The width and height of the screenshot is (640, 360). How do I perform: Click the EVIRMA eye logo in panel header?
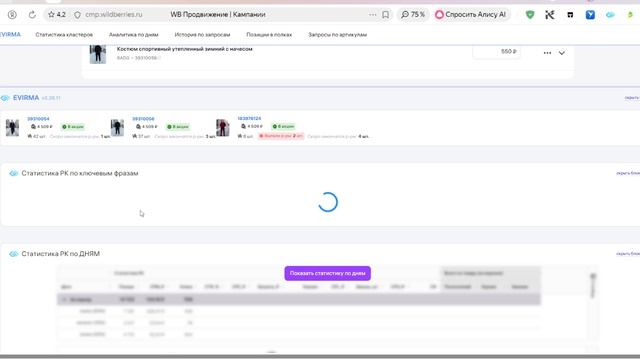click(x=5, y=98)
